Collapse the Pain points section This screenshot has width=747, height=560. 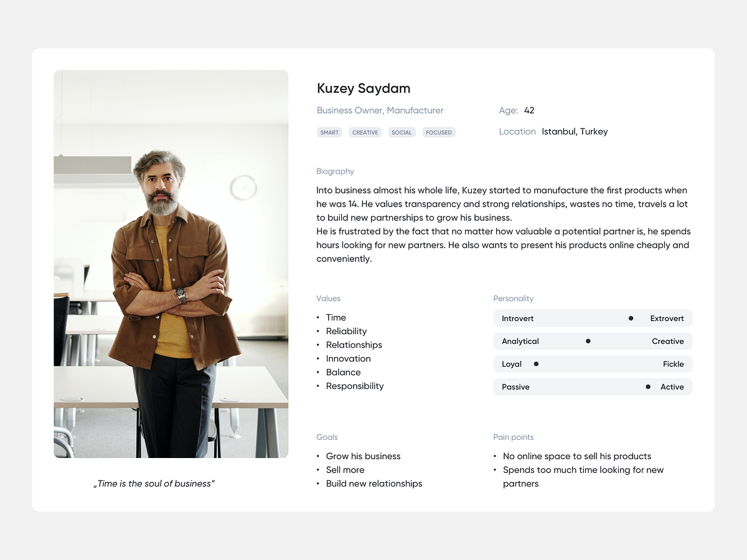(x=513, y=437)
